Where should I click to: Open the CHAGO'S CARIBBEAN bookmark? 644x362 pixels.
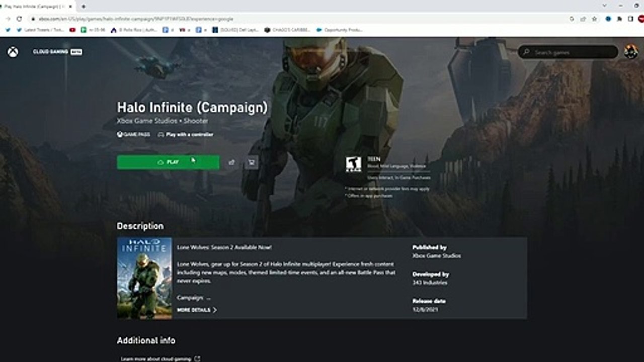pyautogui.click(x=287, y=30)
